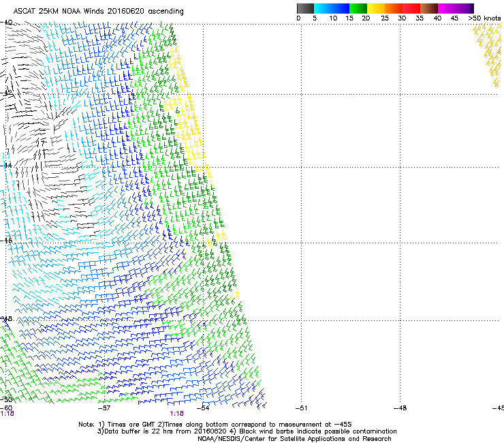Screen dimensions: 504x443
Task: Click the '-48' latitude label on the left axis
Action: point(6,318)
